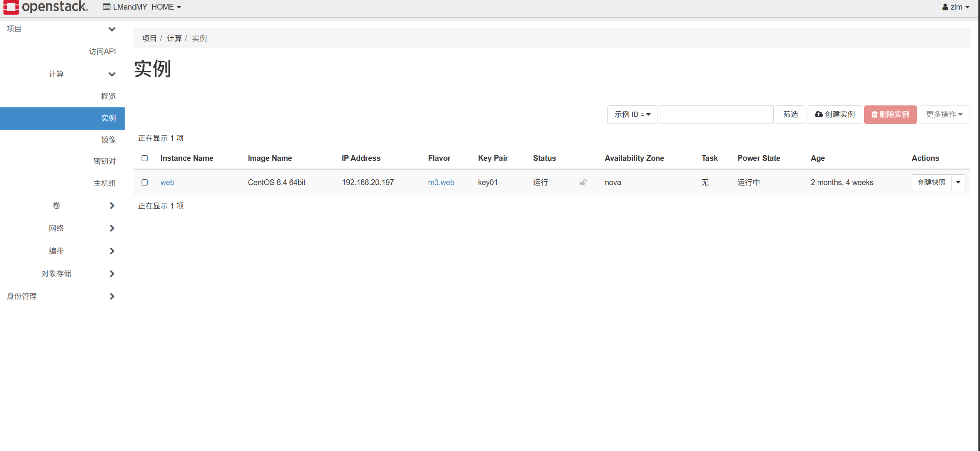This screenshot has width=980, height=451.
Task: Click the Status column header
Action: (x=544, y=158)
